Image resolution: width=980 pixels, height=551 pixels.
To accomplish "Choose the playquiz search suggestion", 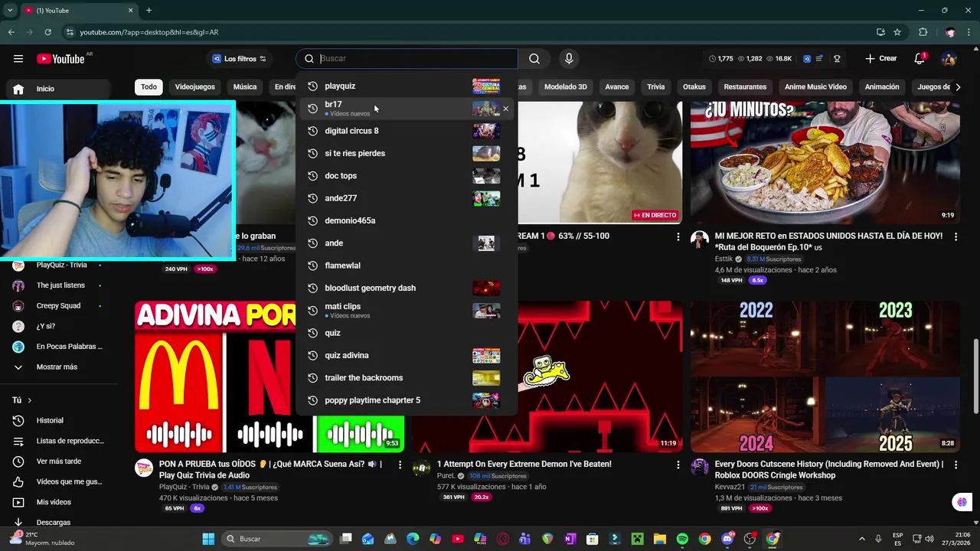I will (407, 86).
